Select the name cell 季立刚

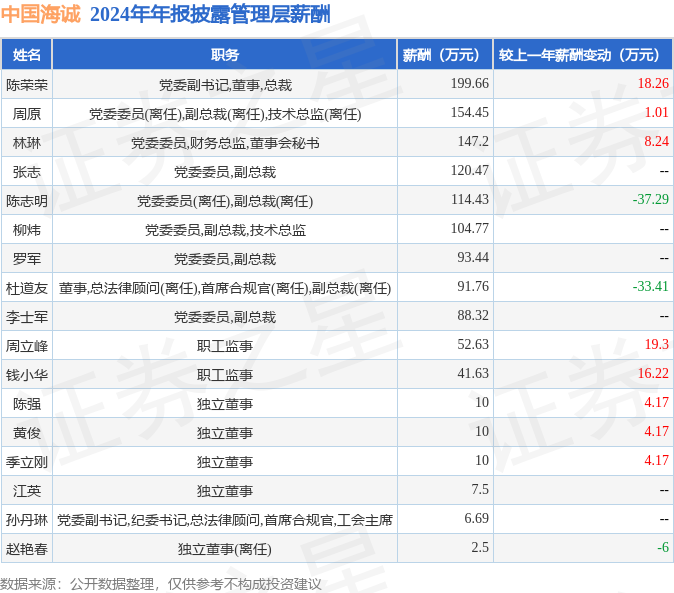pyautogui.click(x=27, y=462)
